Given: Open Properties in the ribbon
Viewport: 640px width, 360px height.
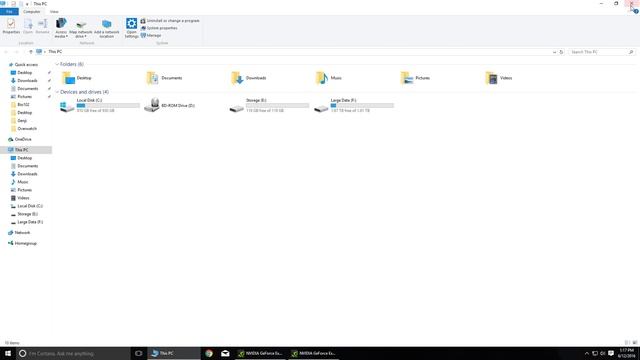Looking at the screenshot, I should (11, 27).
